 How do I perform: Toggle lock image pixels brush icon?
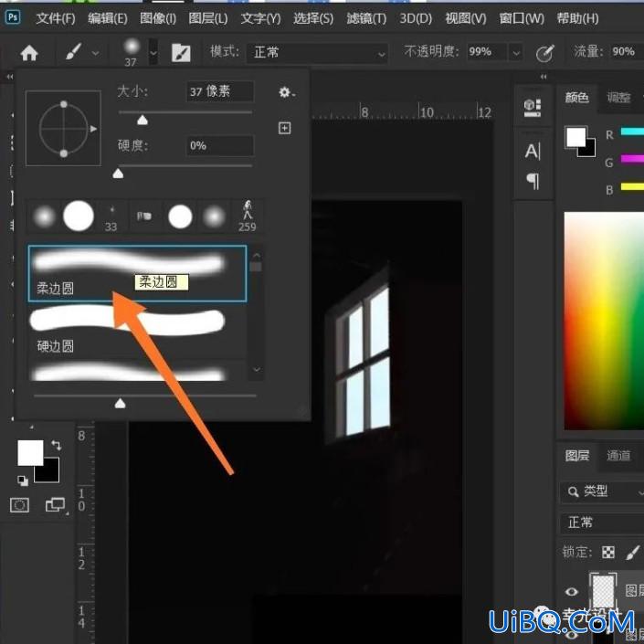(633, 553)
